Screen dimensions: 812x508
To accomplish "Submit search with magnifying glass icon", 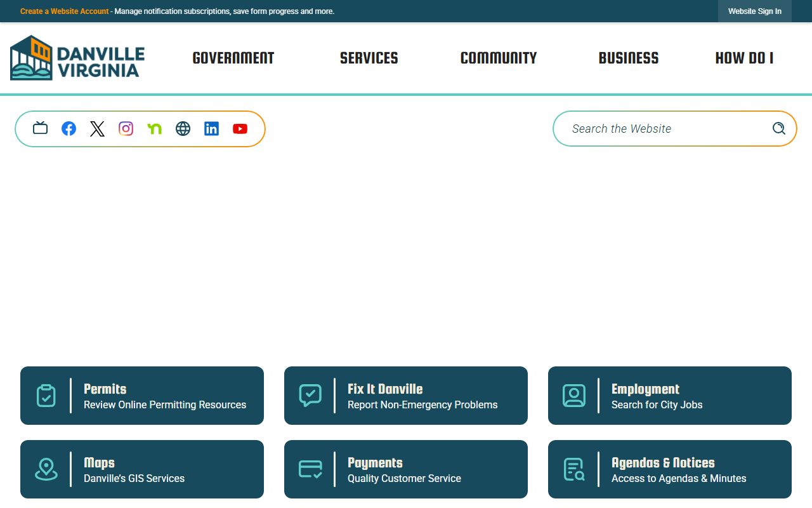I will [x=778, y=128].
